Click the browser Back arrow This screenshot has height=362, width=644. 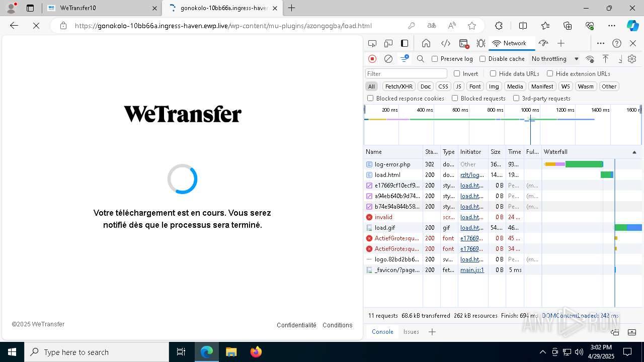point(14,26)
